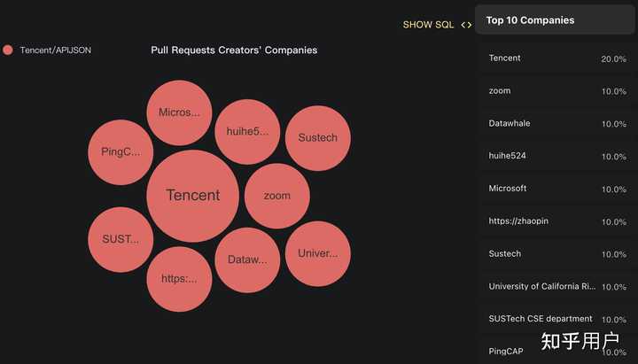Select the Top 10 Companies header
Viewport: 638px width, 364px height.
[530, 20]
